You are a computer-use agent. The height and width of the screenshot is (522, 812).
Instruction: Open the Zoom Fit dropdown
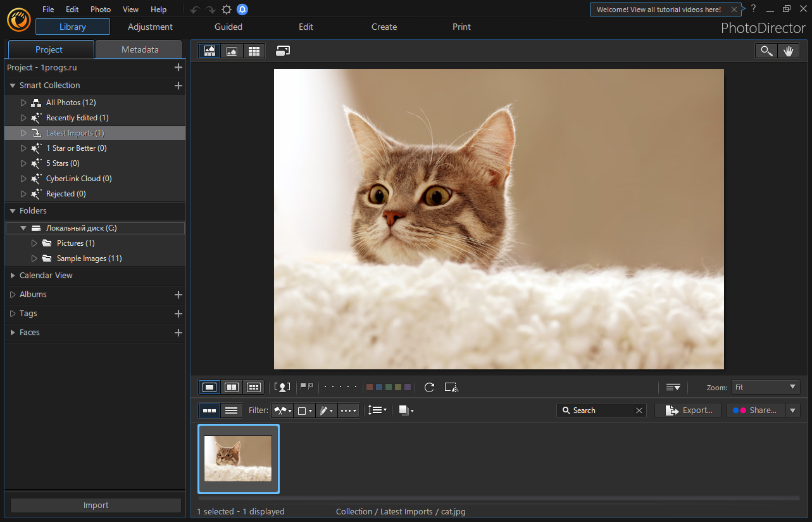765,387
